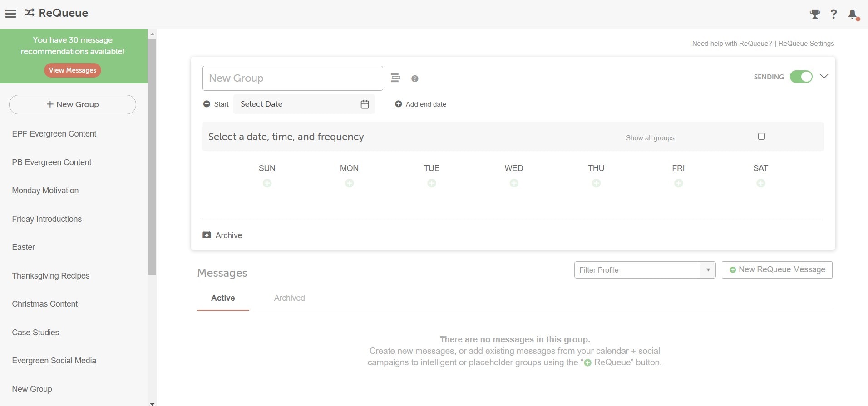Click the minus icon beside Start
This screenshot has height=406, width=868.
coord(207,104)
